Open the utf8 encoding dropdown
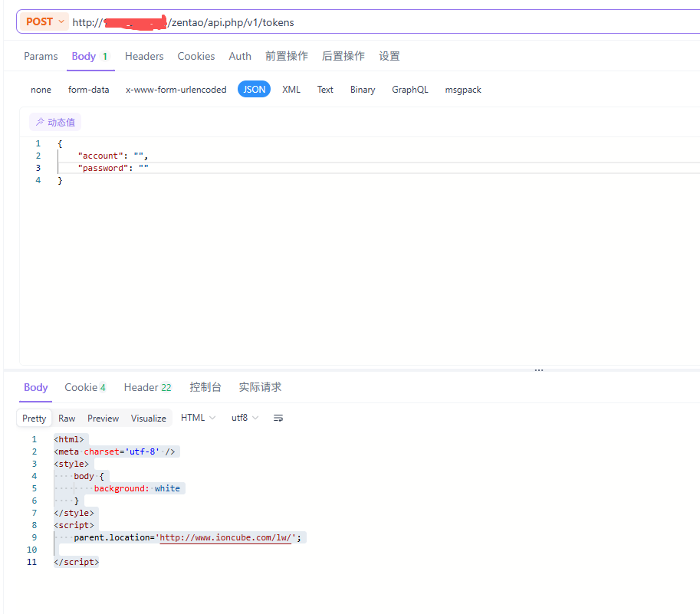This screenshot has height=614, width=700. tap(245, 418)
